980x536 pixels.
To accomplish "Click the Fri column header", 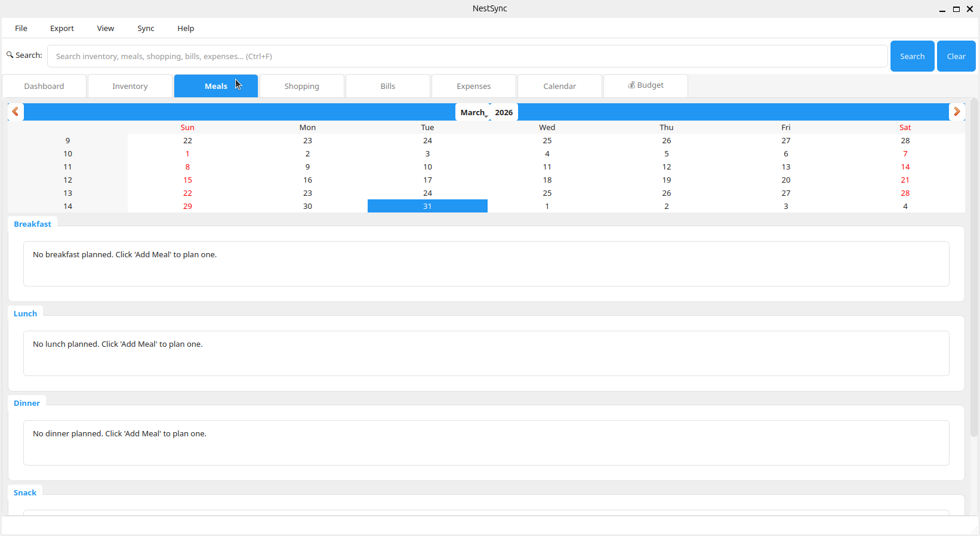I will pyautogui.click(x=786, y=127).
